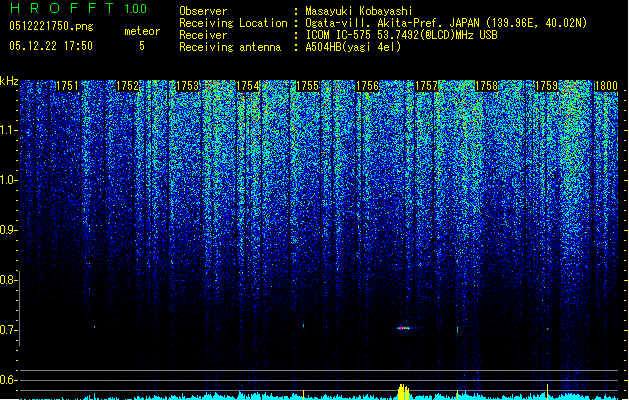Click the 0.9 frequency axis label
This screenshot has height=400, width=629.
coord(9,230)
